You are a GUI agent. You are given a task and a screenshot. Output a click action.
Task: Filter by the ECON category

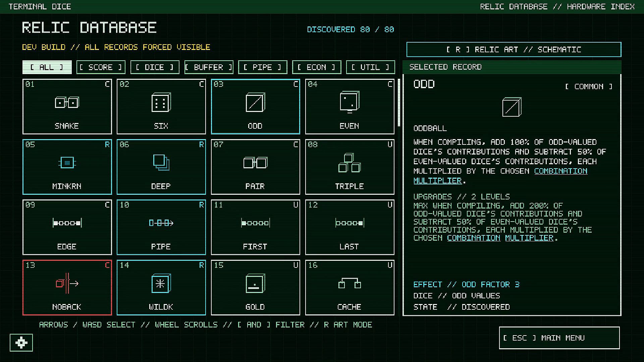317,67
